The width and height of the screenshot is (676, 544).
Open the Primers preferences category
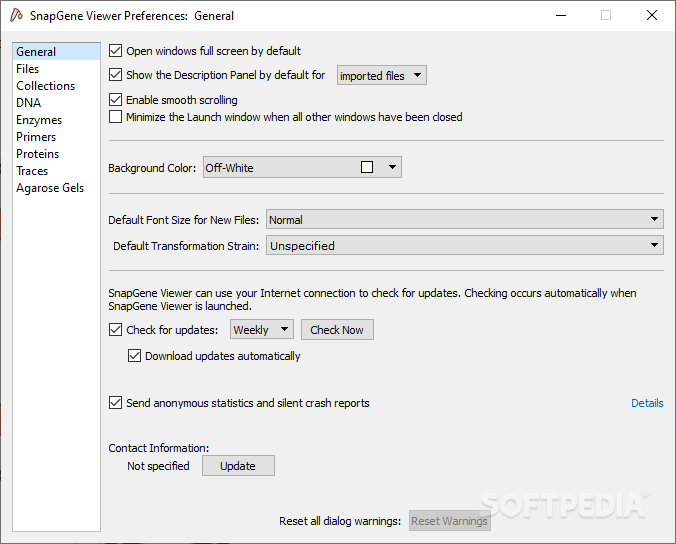56,137
